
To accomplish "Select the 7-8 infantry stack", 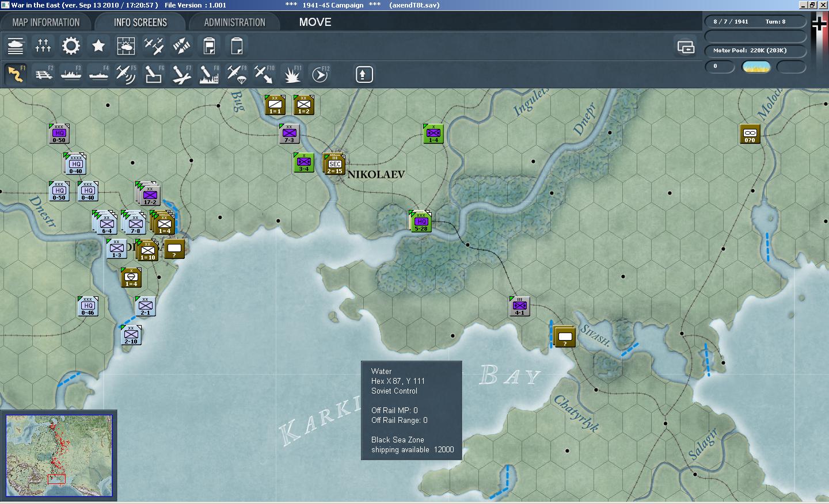I will pos(134,223).
